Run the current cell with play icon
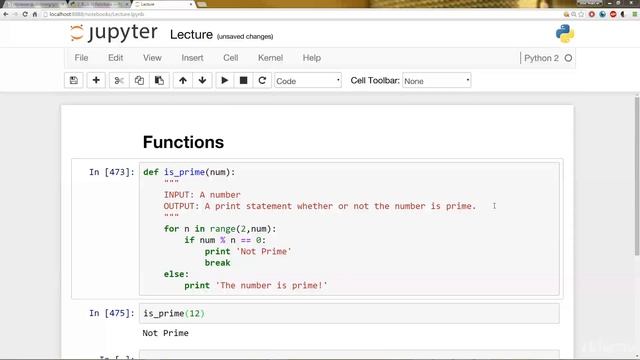This screenshot has height=360, width=640. tap(224, 80)
